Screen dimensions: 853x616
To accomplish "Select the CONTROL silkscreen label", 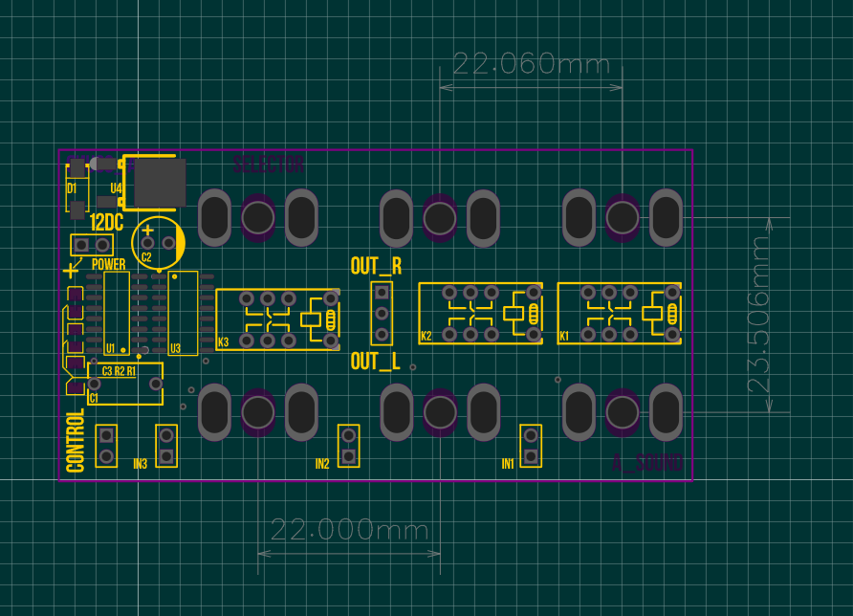I will pos(76,441).
